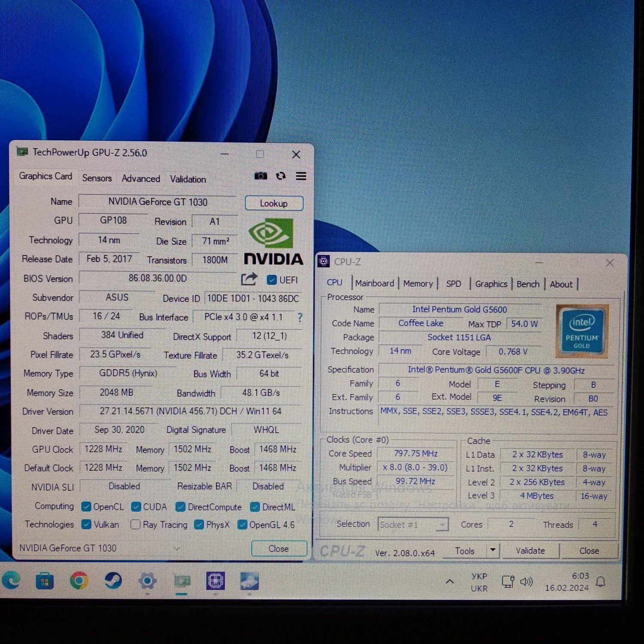
Task: Open the last taskbar app icon
Action: coord(249,582)
